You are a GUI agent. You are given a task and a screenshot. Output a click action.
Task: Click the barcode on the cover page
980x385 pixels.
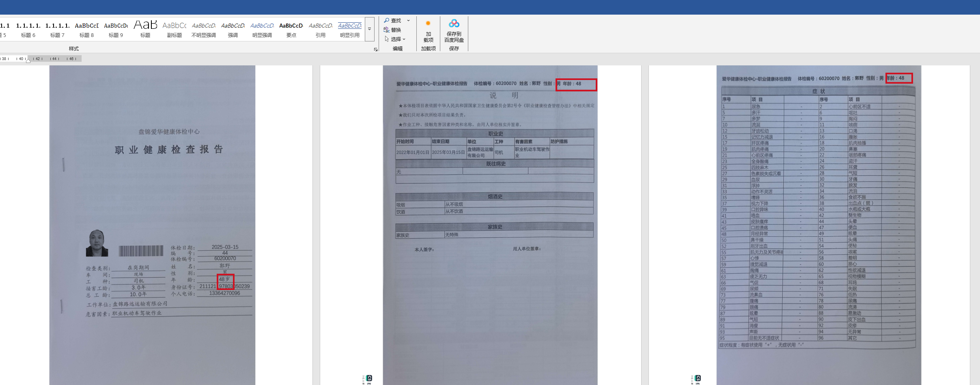[x=141, y=251]
